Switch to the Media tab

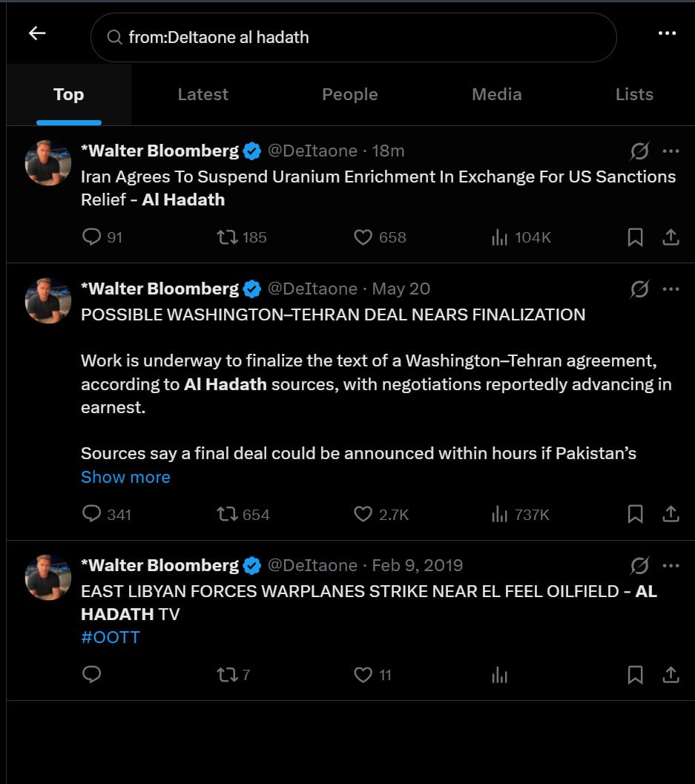click(x=496, y=94)
